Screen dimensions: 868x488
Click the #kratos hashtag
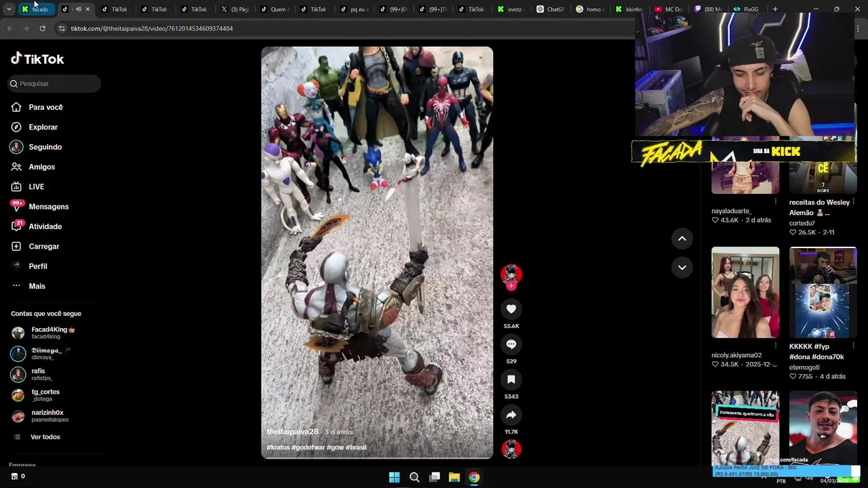(x=278, y=447)
